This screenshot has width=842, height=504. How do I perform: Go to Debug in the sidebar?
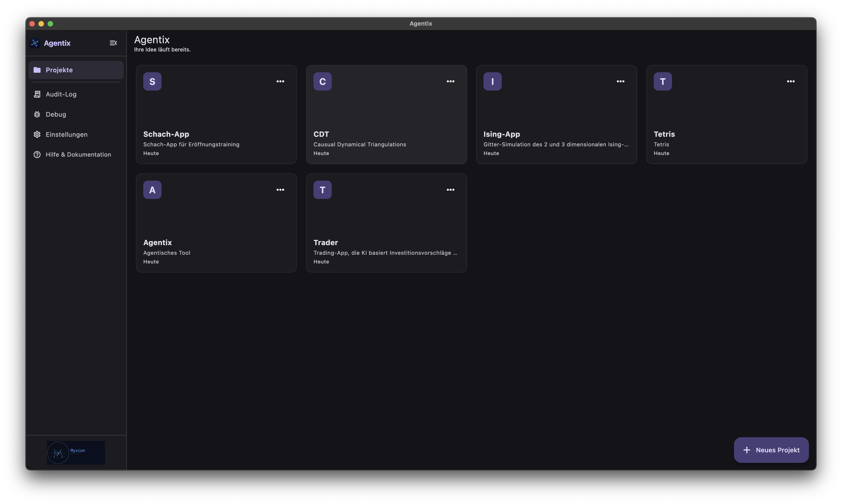(76, 115)
